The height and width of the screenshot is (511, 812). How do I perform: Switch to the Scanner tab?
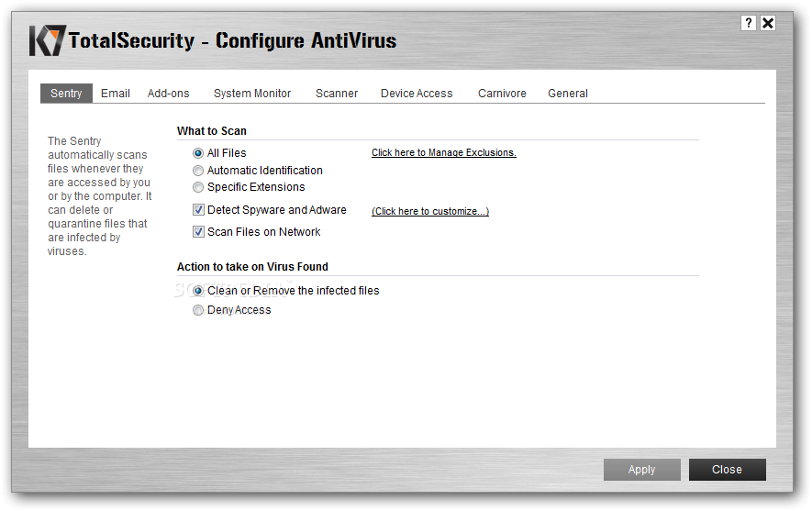pos(337,94)
